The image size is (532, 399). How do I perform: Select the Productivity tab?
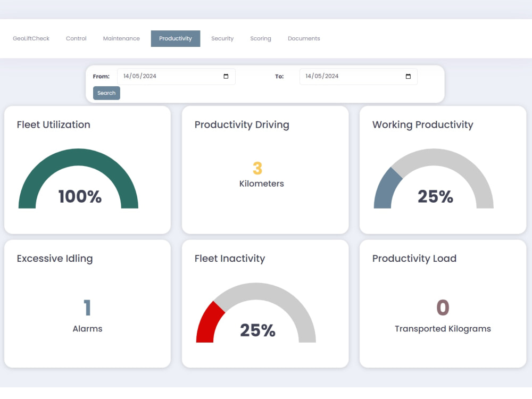point(176,38)
